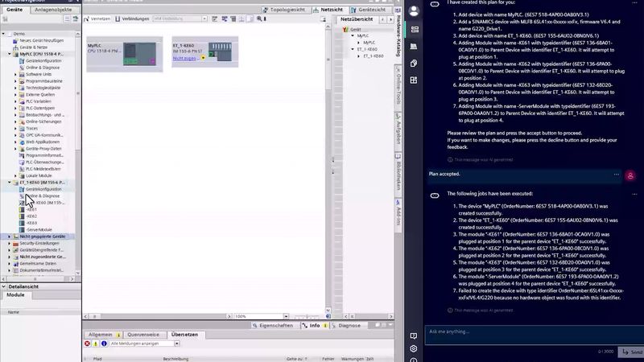Select the -KE62 module in the tree

[x=31, y=216]
